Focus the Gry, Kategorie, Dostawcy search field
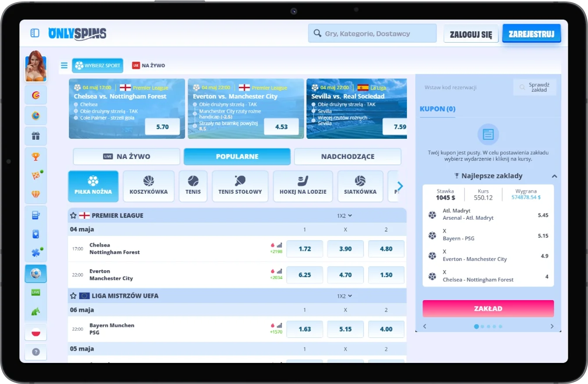This screenshot has width=588, height=384. pos(373,33)
